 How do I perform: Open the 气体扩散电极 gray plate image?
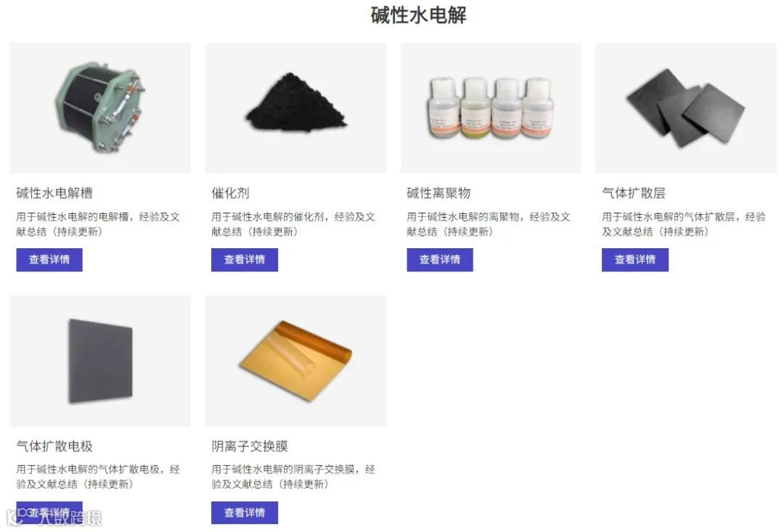click(x=100, y=361)
